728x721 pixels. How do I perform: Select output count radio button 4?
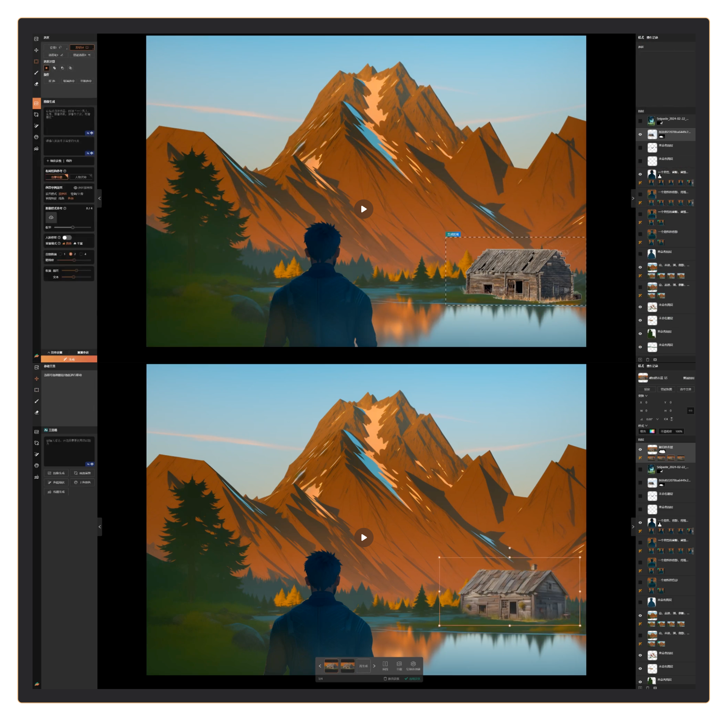pyautogui.click(x=81, y=254)
